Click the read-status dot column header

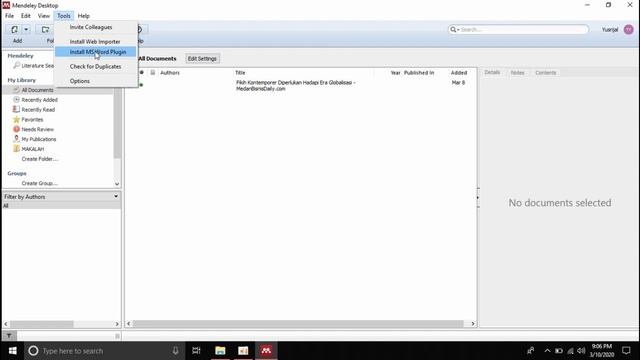pyautogui.click(x=142, y=73)
